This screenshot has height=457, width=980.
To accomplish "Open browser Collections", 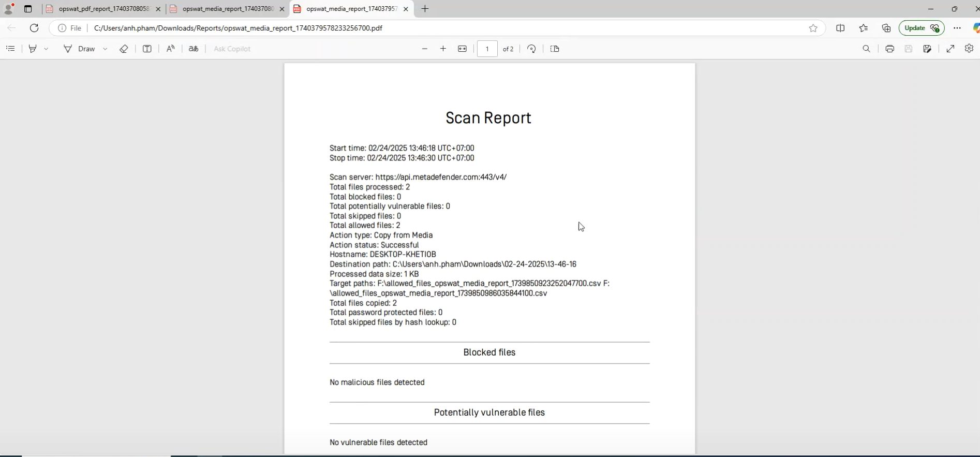I will click(x=886, y=28).
